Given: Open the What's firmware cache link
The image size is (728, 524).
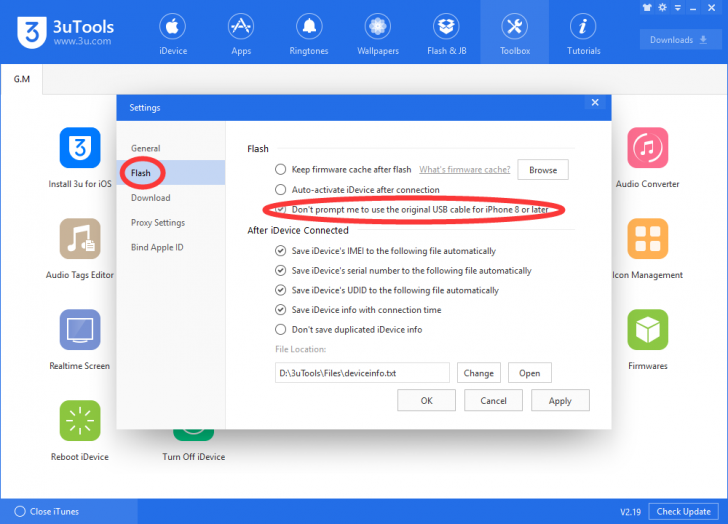Looking at the screenshot, I should (464, 169).
